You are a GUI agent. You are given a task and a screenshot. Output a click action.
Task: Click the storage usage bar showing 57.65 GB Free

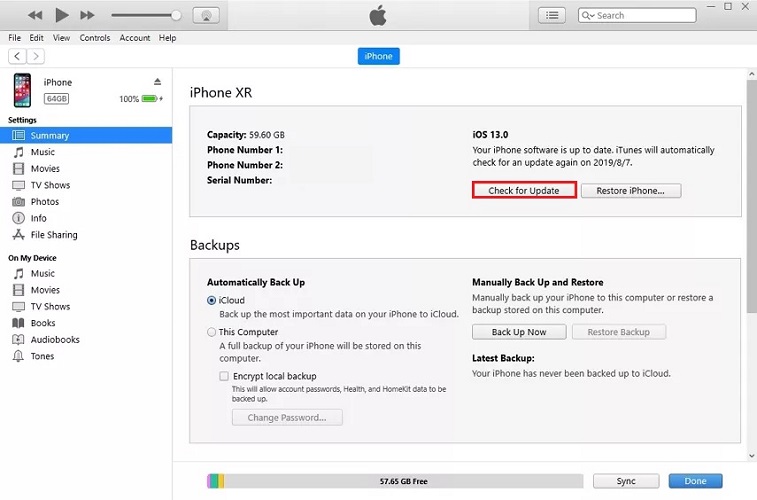[x=395, y=481]
